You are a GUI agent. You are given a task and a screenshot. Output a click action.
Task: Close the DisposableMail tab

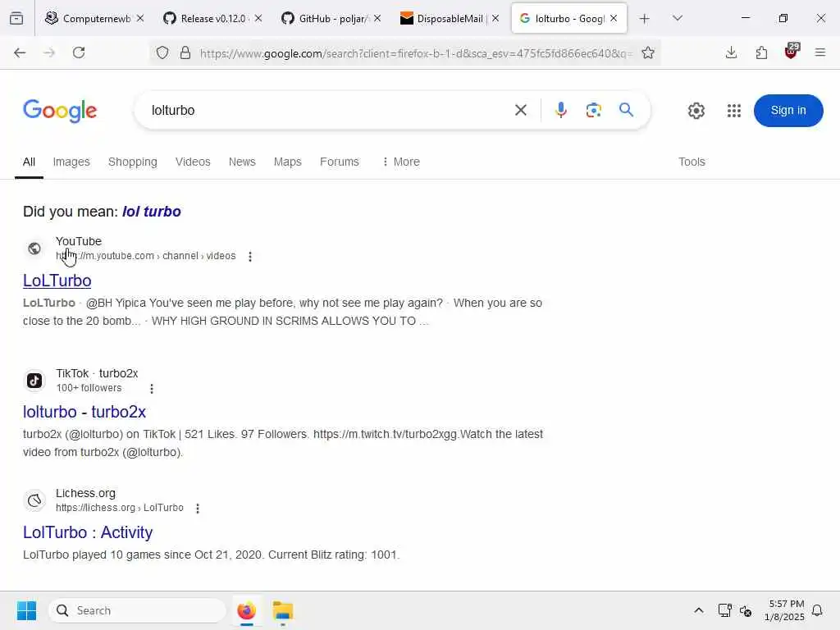495,18
